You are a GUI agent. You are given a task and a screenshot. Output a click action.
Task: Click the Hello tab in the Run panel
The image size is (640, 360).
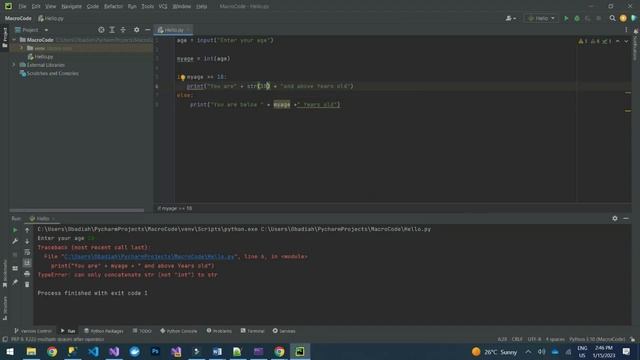click(42, 218)
